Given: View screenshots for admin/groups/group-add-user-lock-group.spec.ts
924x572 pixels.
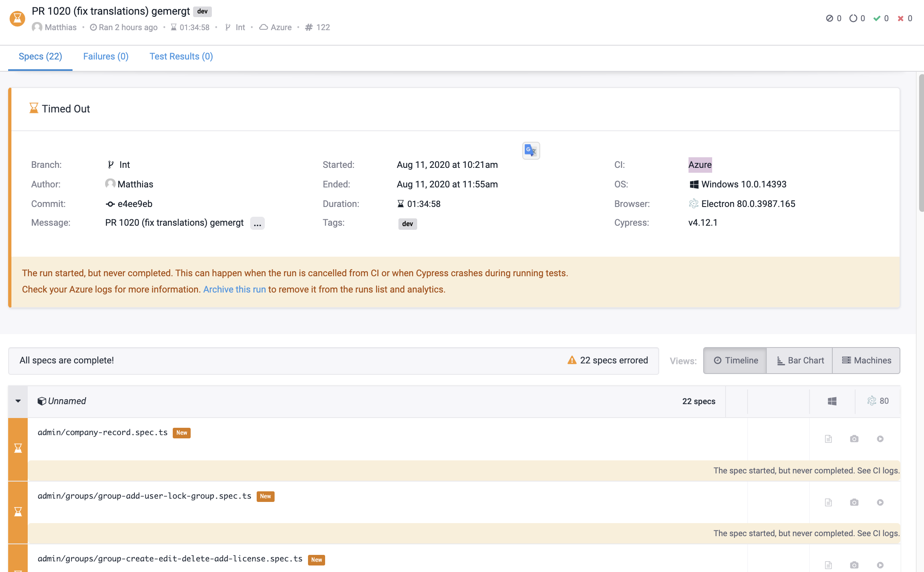Looking at the screenshot, I should (854, 502).
